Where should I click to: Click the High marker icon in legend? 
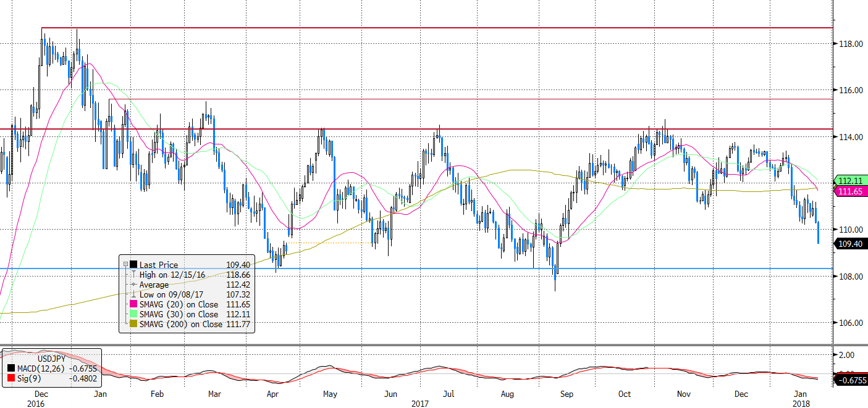coord(133,275)
